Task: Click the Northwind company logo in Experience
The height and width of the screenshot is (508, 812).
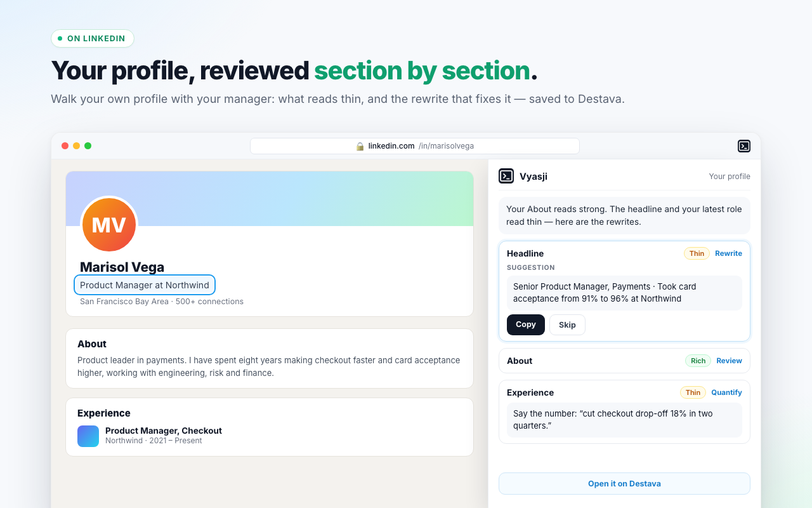Action: [x=88, y=436]
